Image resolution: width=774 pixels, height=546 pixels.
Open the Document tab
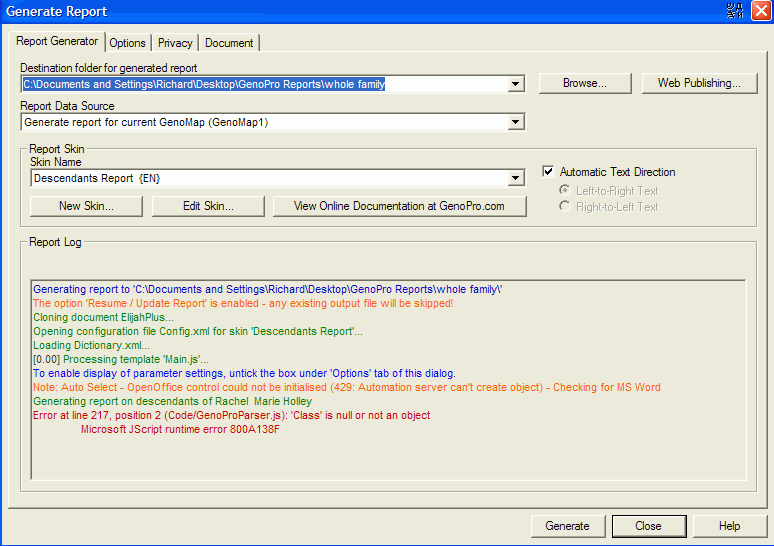pyautogui.click(x=229, y=43)
